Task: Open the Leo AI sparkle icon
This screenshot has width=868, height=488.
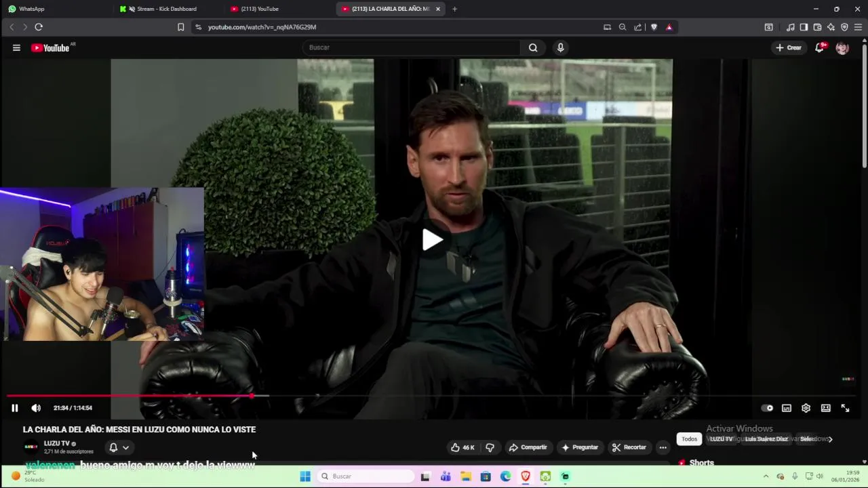Action: pyautogui.click(x=831, y=27)
